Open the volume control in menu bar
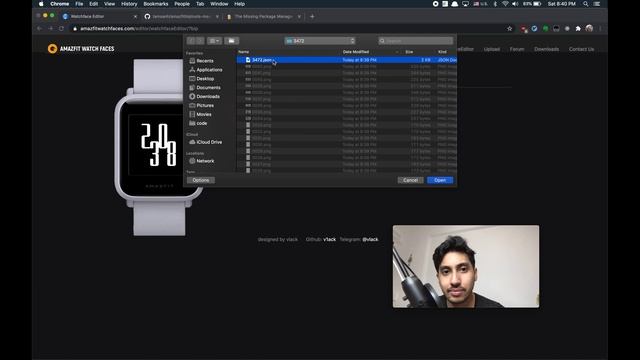 click(x=515, y=4)
